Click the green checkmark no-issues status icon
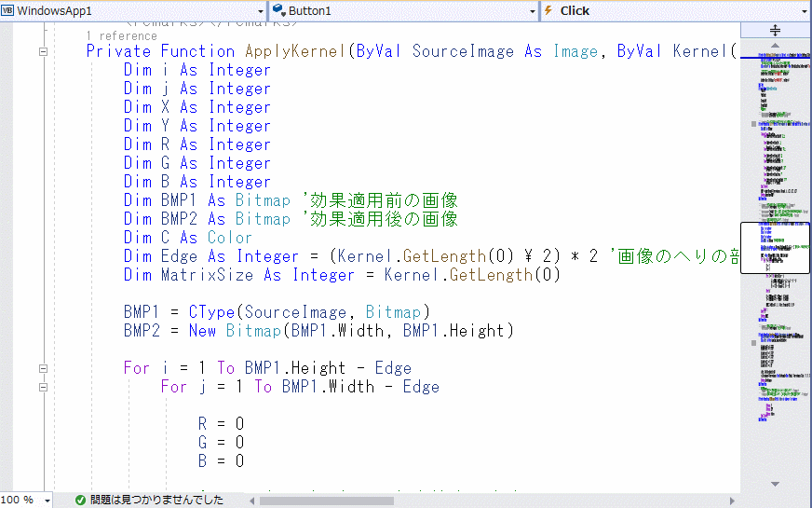 tap(80, 500)
